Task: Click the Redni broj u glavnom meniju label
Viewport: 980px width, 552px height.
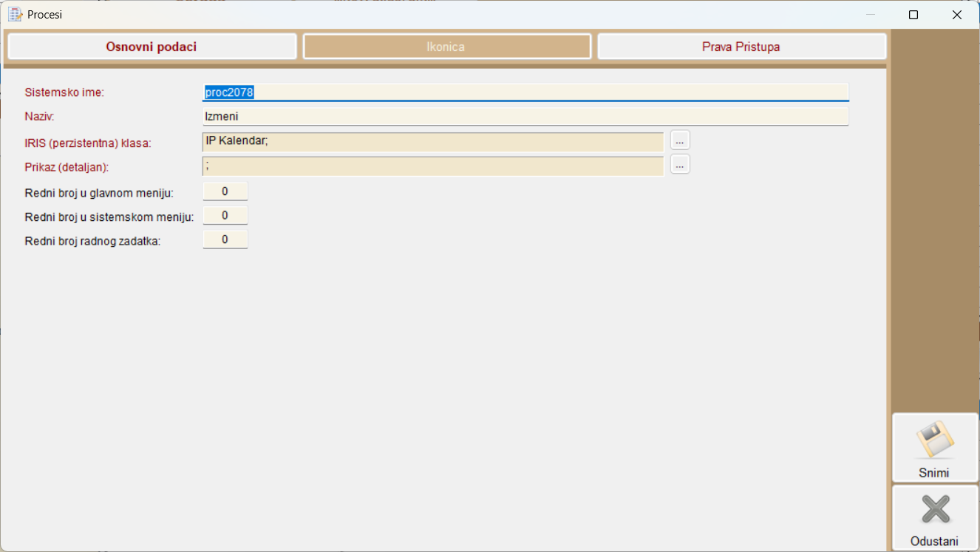Action: [99, 193]
